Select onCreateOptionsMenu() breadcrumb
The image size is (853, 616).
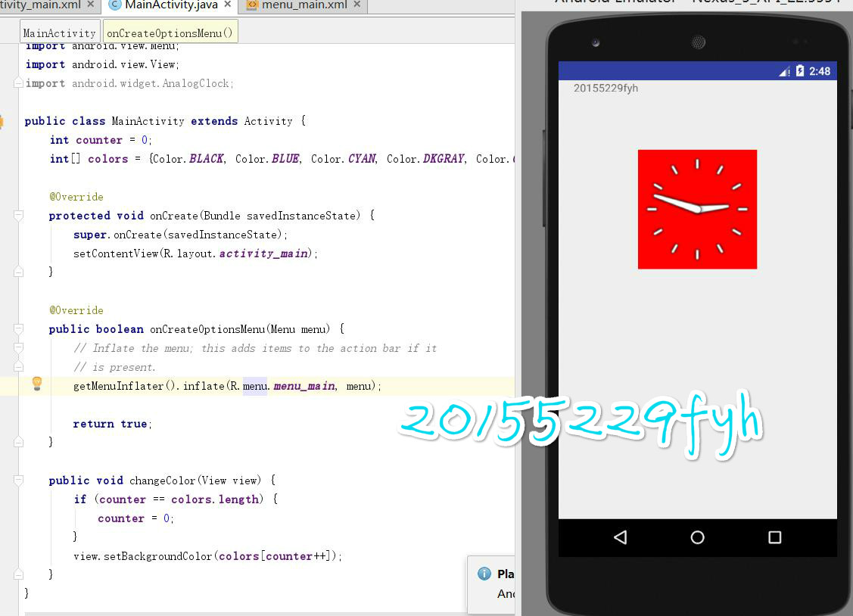170,33
